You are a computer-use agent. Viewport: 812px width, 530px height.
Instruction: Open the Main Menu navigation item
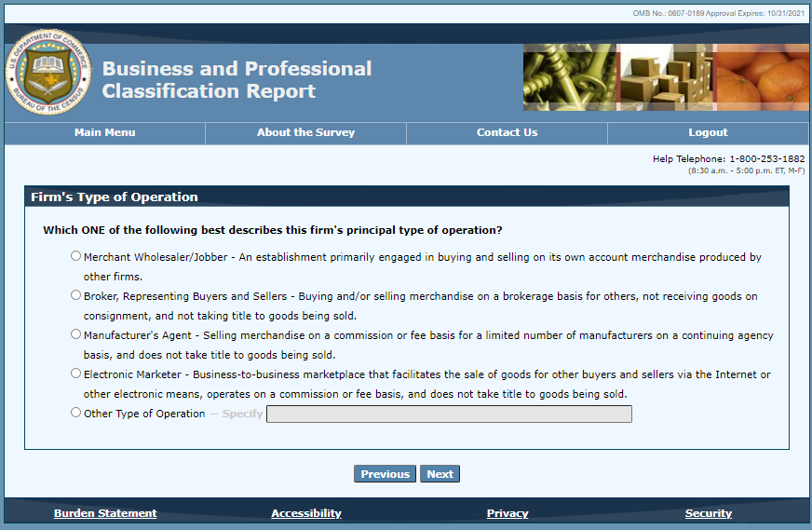105,133
